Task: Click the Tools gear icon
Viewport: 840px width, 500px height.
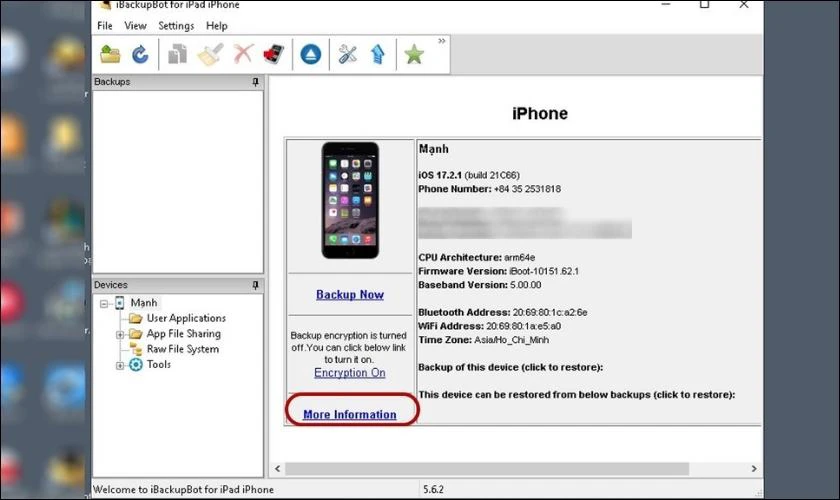Action: 136,365
